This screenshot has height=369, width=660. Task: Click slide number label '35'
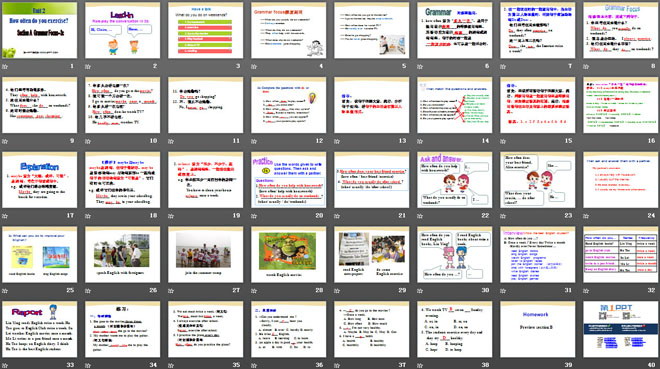click(236, 365)
